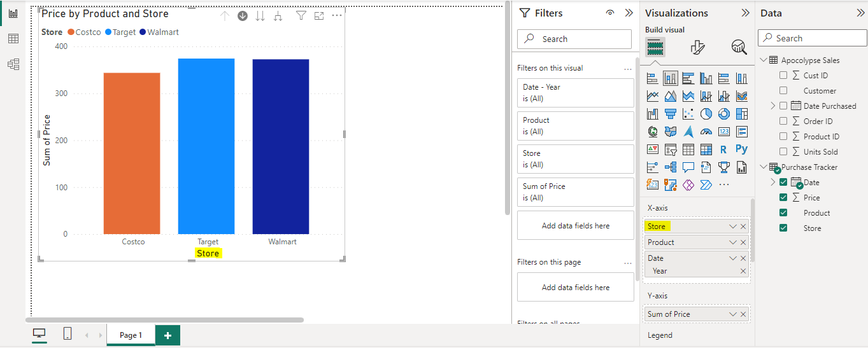This screenshot has height=348, width=868.
Task: Uncheck Purchase Tracker Store field checkbox
Action: tap(783, 228)
